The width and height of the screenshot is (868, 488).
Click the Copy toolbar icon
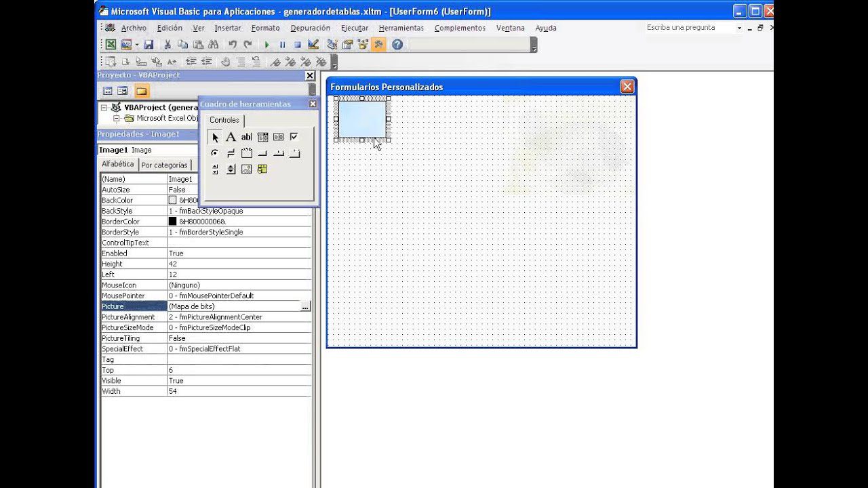pyautogui.click(x=182, y=45)
